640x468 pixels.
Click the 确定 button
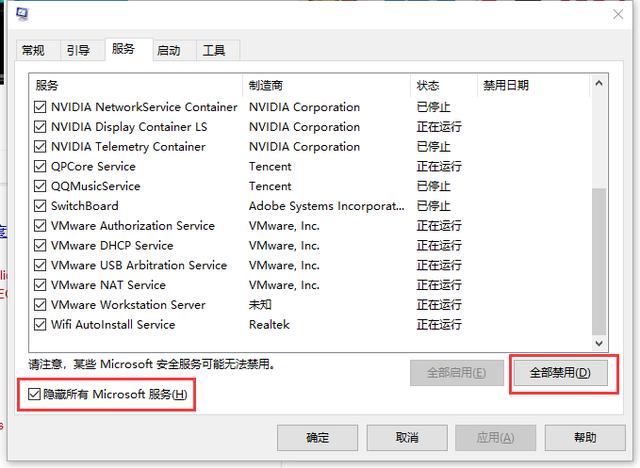coord(318,437)
